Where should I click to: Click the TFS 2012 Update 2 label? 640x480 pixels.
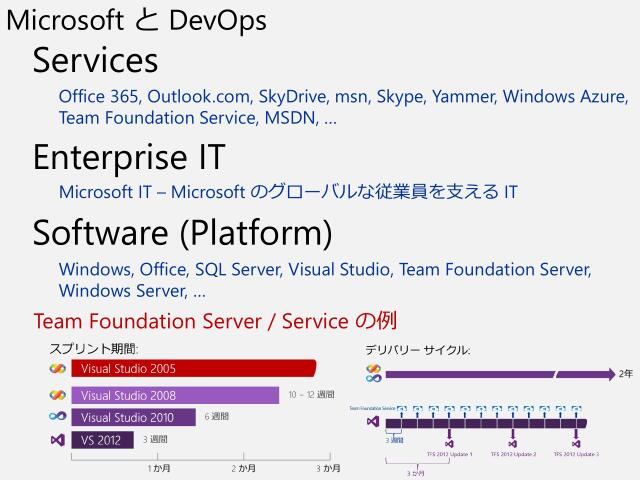(513, 454)
